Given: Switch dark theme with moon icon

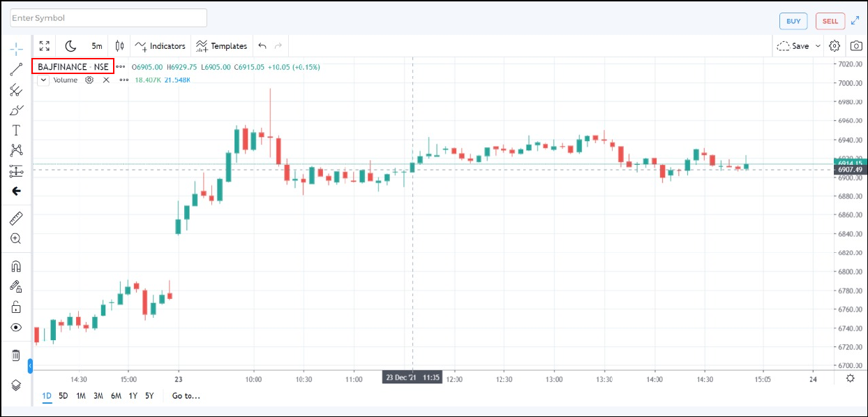Looking at the screenshot, I should click(x=70, y=46).
